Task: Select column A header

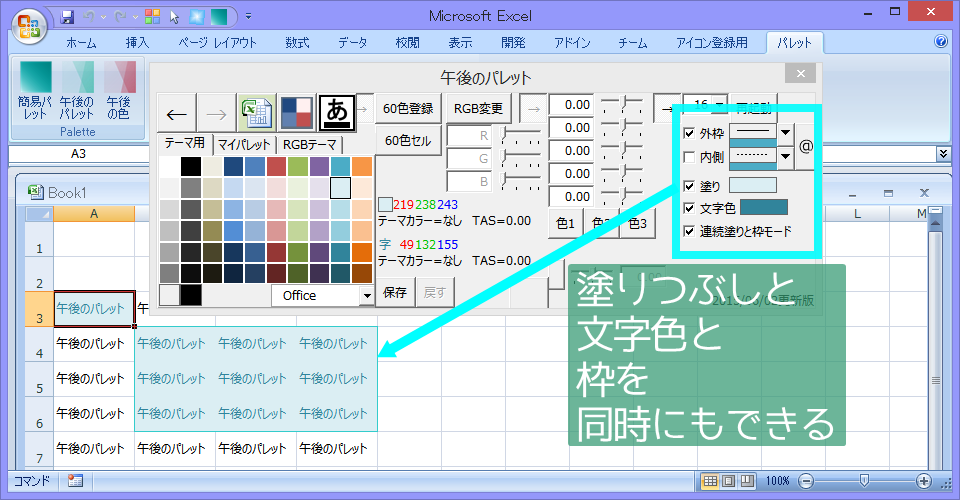Action: click(94, 214)
